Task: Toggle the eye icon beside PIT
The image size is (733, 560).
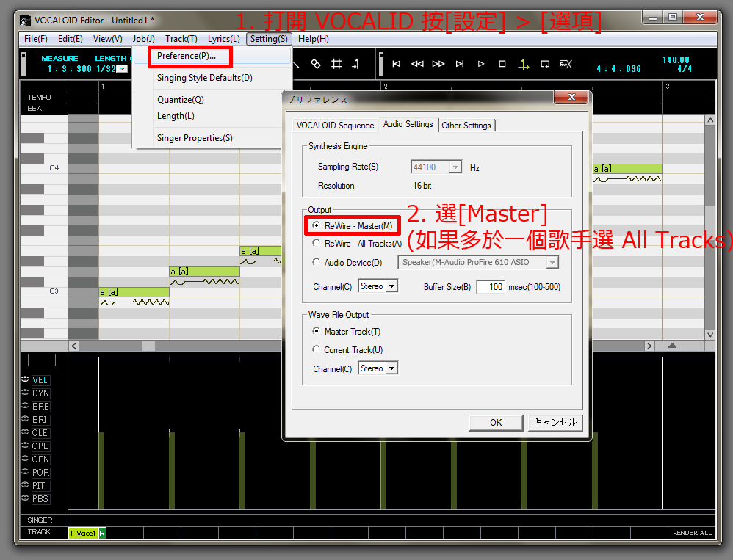Action: (x=25, y=485)
